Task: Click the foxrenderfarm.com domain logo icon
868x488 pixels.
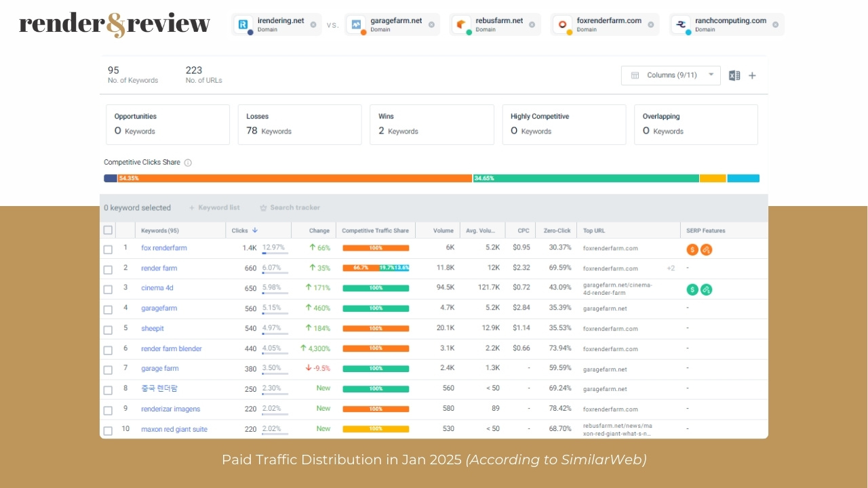Action: click(x=562, y=24)
